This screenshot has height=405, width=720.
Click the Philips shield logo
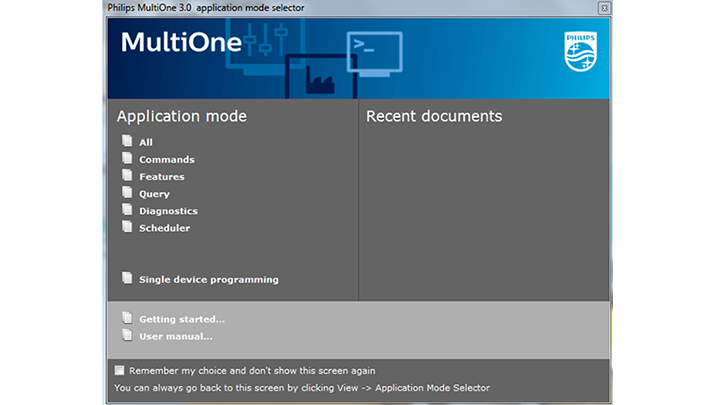[580, 51]
